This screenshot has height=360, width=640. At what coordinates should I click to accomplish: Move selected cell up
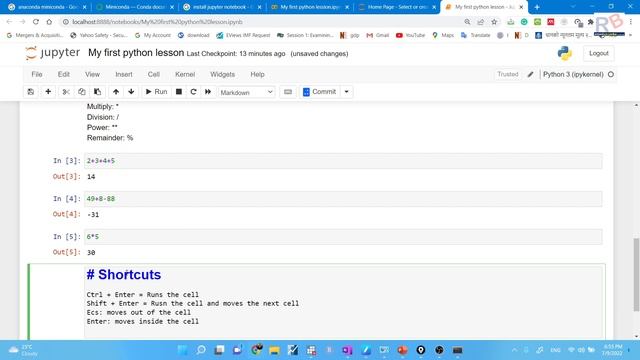[116, 92]
